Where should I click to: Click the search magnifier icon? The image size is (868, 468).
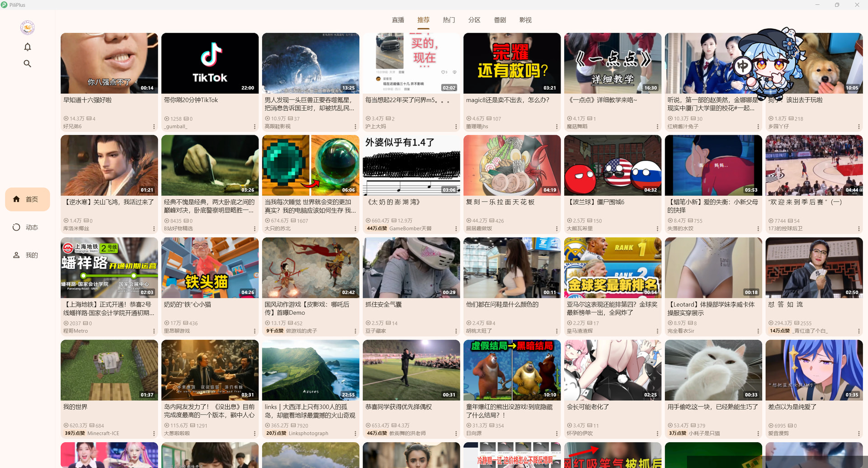click(x=28, y=64)
